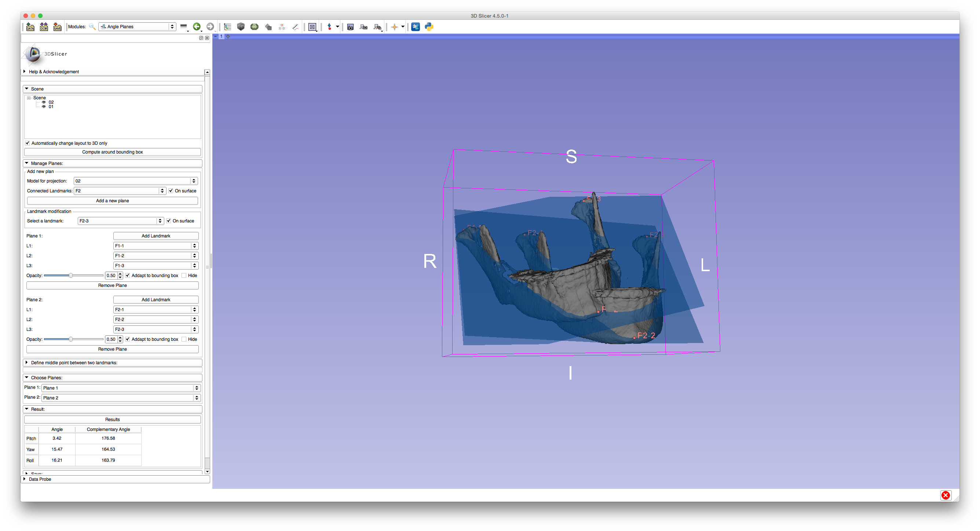The height and width of the screenshot is (531, 980).
Task: Uncheck Automatically change layout to 3D only
Action: pyautogui.click(x=28, y=143)
